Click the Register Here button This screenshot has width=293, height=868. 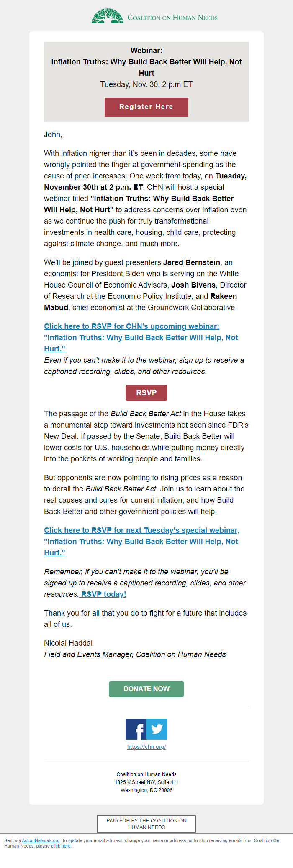[146, 107]
